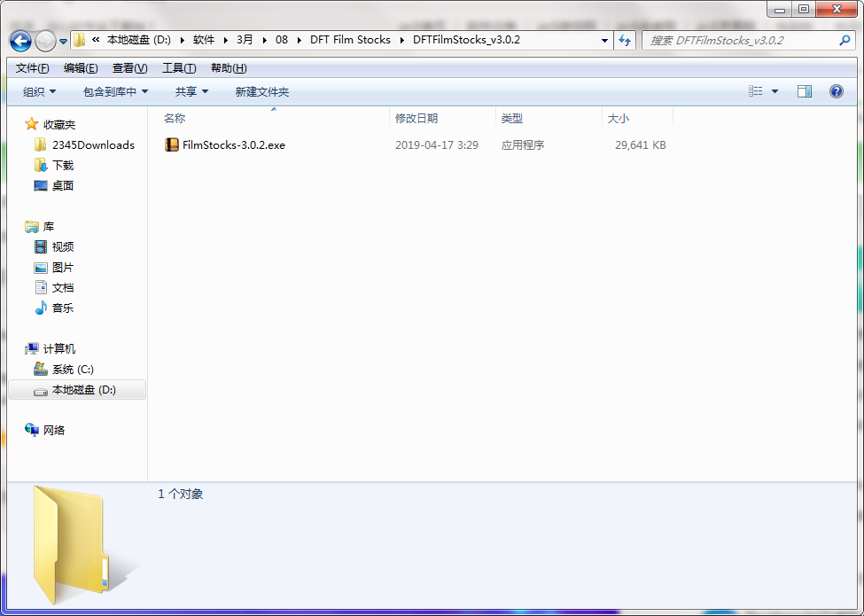The image size is (864, 616).
Task: Click the 视频 film strip icon
Action: (40, 246)
